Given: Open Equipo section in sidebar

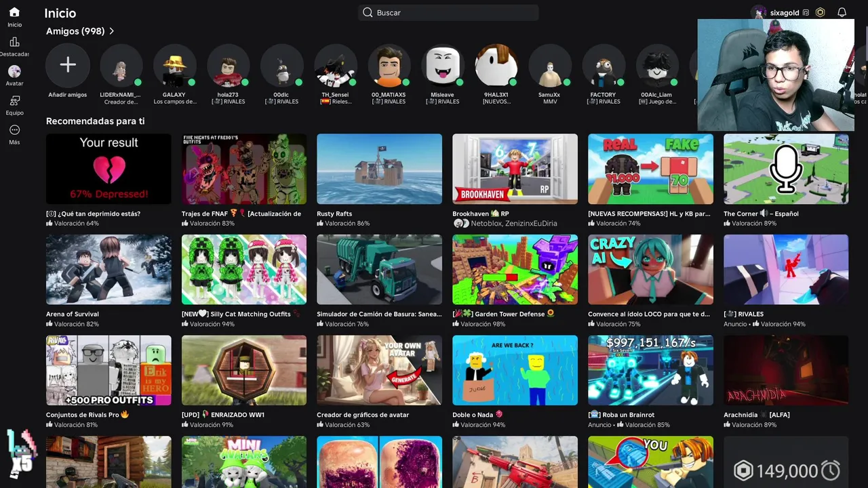Looking at the screenshot, I should (x=14, y=100).
